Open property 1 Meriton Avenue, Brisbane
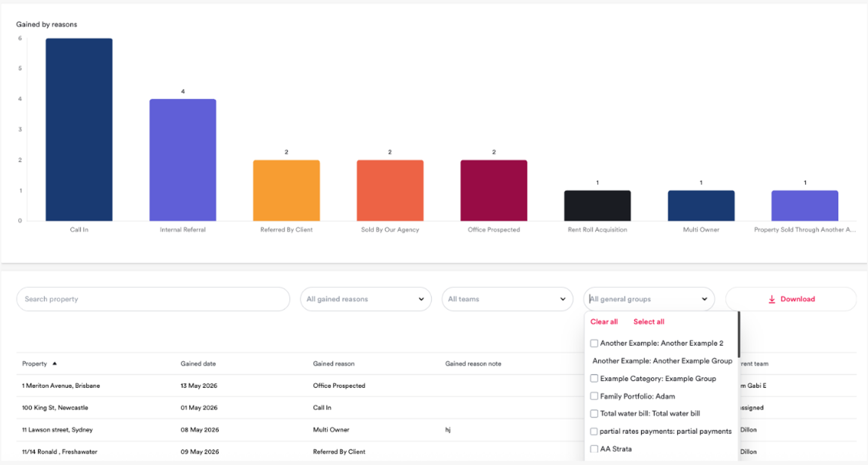 click(x=61, y=385)
